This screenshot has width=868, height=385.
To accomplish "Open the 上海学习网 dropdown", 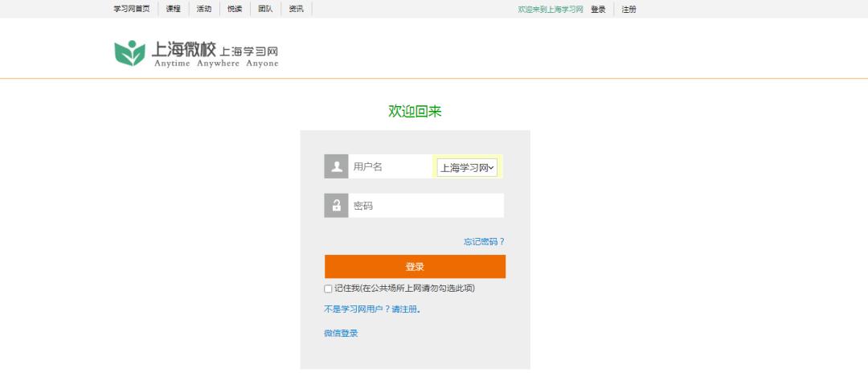I will (x=467, y=167).
